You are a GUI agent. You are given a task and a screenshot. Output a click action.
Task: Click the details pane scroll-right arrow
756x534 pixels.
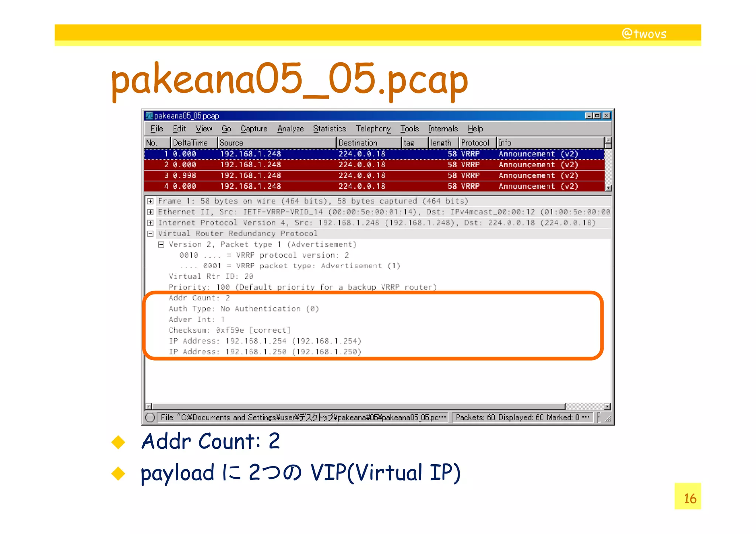607,406
